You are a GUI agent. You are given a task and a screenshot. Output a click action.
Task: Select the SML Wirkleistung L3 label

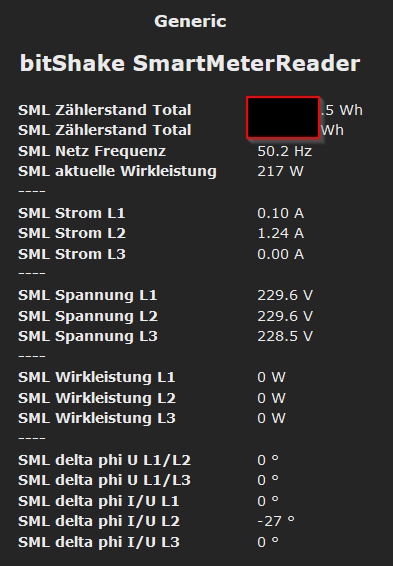(97, 418)
